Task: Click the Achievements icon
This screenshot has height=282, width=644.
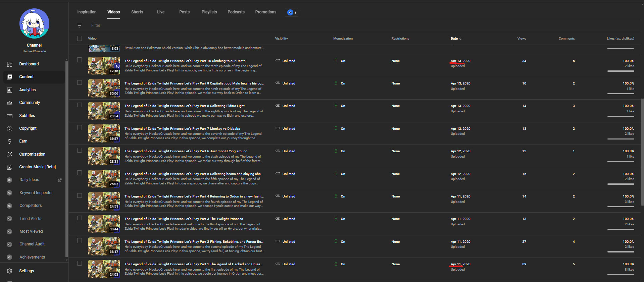Action: coord(10,257)
